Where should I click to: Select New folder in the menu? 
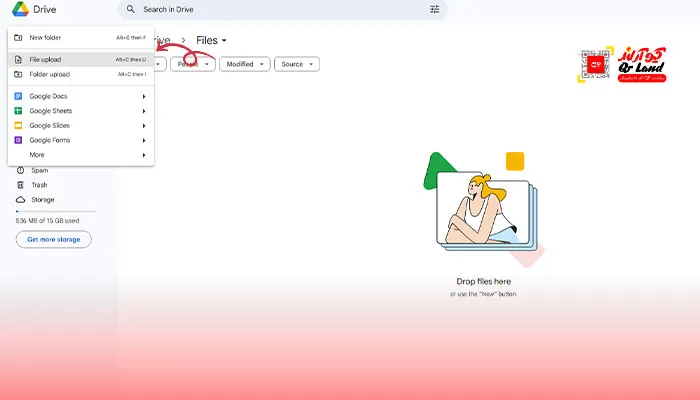[x=46, y=38]
